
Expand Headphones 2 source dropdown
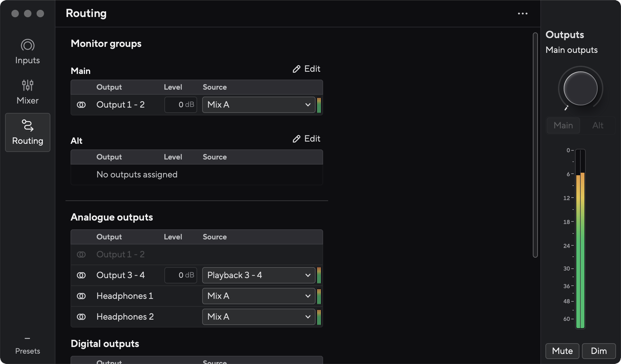(258, 317)
